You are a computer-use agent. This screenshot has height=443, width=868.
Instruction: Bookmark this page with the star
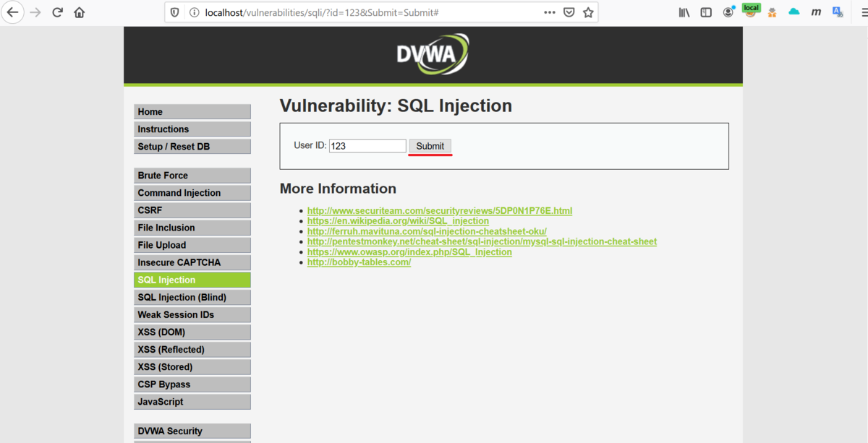pos(588,12)
